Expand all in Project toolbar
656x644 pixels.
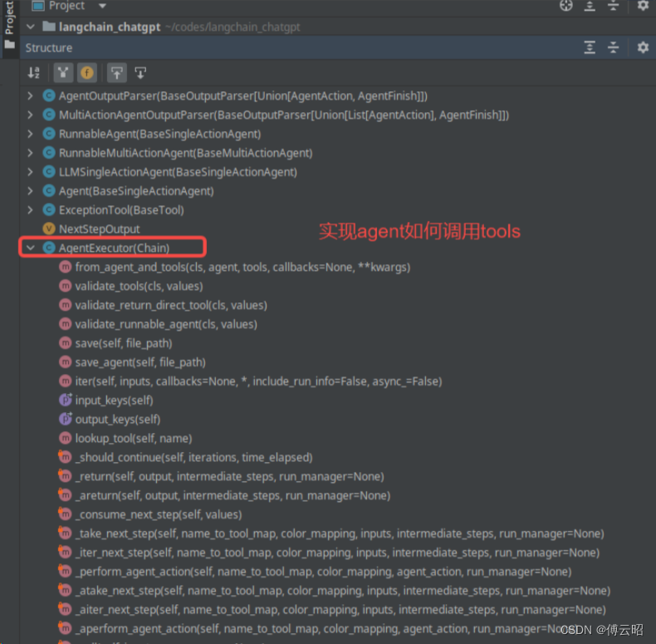590,6
